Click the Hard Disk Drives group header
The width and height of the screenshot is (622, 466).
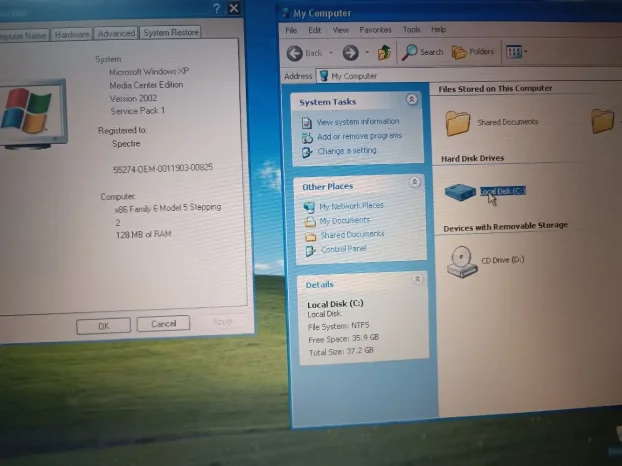(472, 158)
